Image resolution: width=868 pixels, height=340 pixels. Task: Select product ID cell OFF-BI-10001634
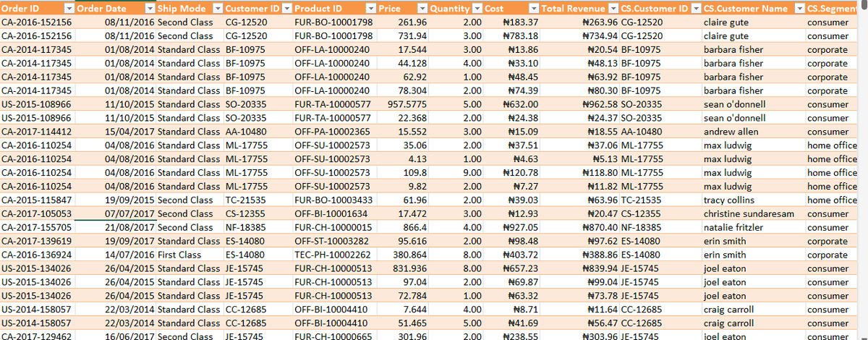[x=334, y=213]
